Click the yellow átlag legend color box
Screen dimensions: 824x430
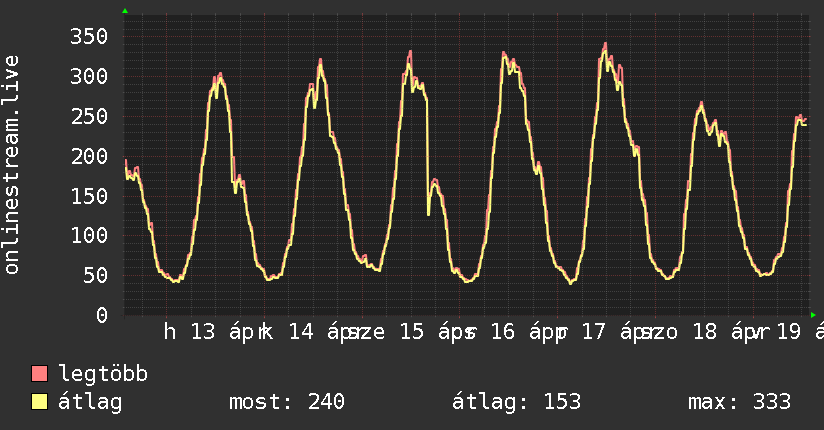40,402
